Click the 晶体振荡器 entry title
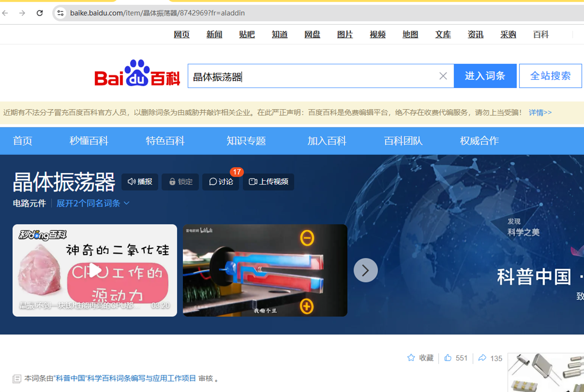The image size is (584, 392). click(x=64, y=182)
